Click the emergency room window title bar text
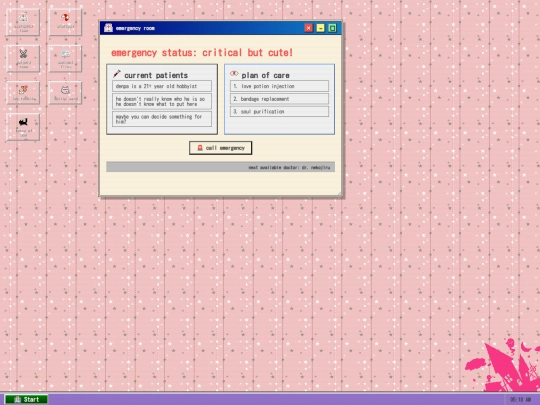The image size is (540, 405). click(135, 28)
